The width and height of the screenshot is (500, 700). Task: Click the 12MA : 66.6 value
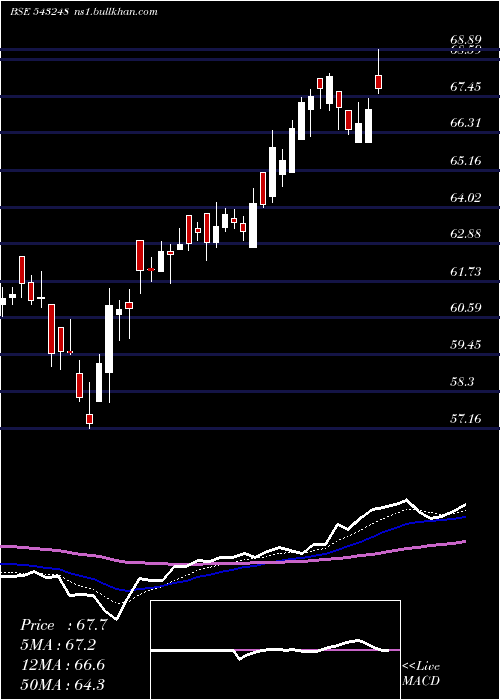tap(62, 665)
